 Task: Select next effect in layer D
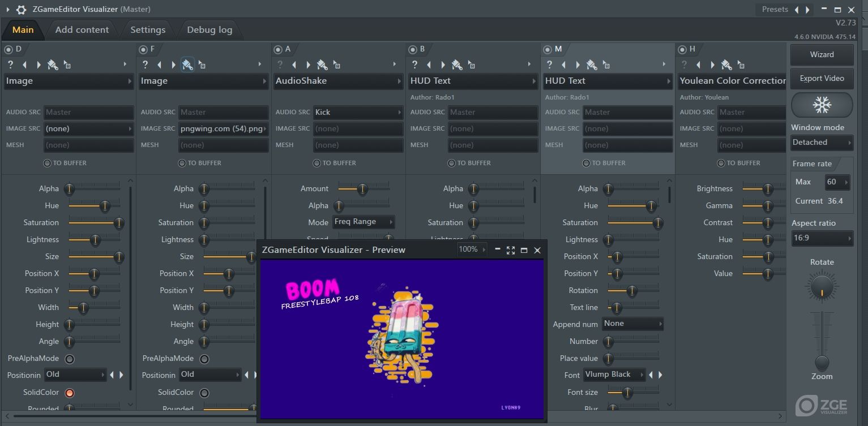tap(39, 64)
